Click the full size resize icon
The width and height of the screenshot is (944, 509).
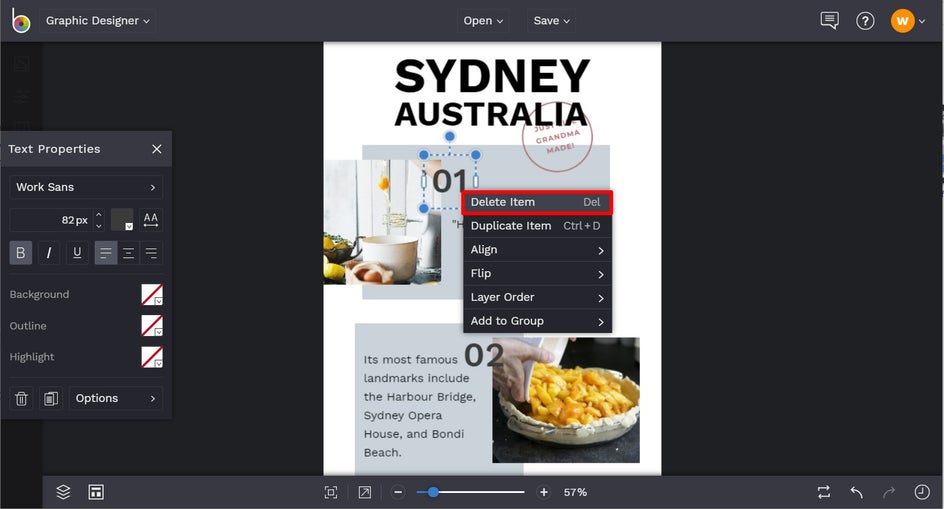[x=365, y=493]
